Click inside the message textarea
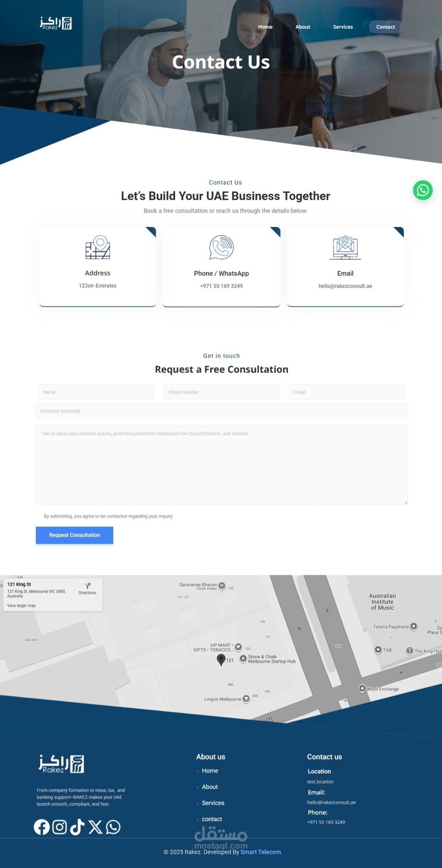This screenshot has width=442, height=868. (x=221, y=465)
